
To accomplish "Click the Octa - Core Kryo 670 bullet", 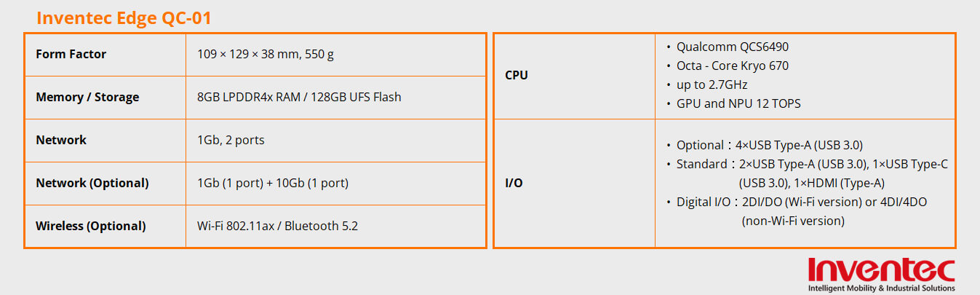I will [732, 66].
